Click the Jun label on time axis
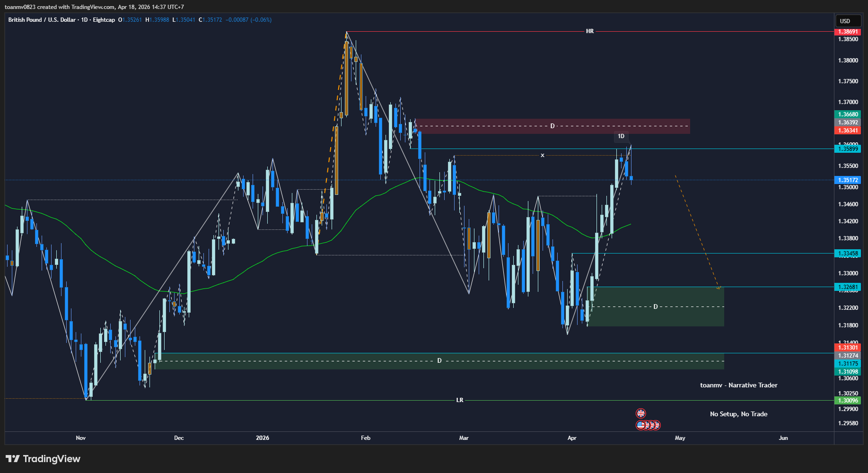The height and width of the screenshot is (473, 868). coord(783,438)
